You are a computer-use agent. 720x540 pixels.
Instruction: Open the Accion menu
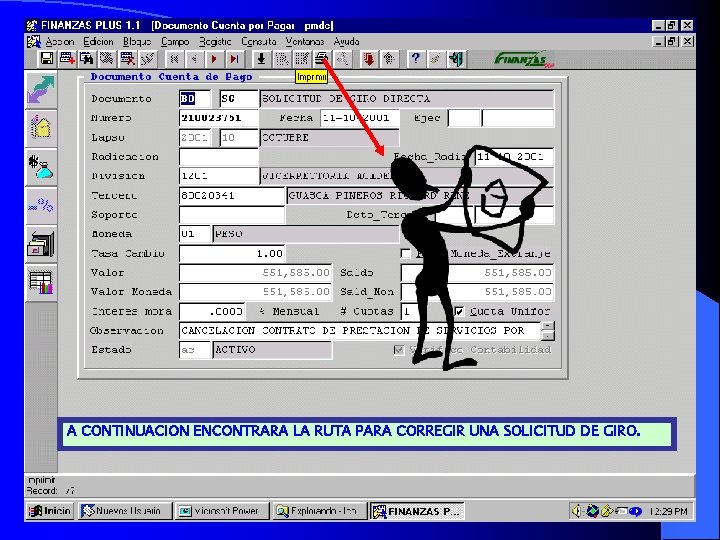point(60,42)
